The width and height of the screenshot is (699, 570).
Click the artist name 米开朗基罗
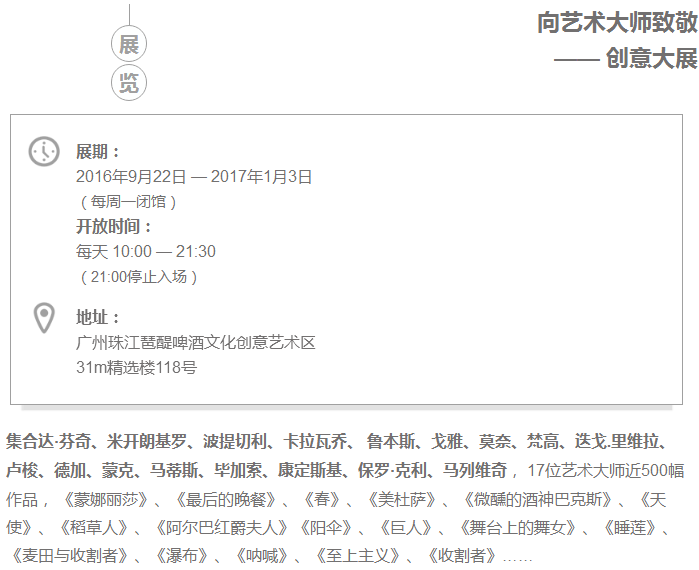coord(147,442)
